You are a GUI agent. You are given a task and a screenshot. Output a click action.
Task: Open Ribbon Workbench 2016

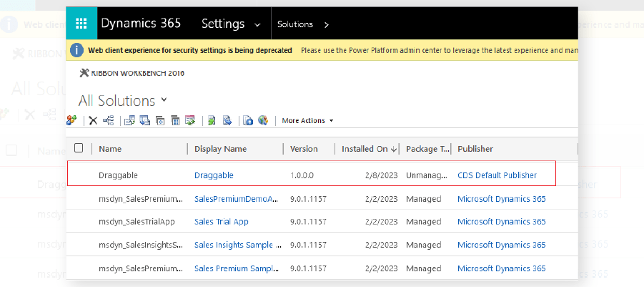click(x=132, y=74)
